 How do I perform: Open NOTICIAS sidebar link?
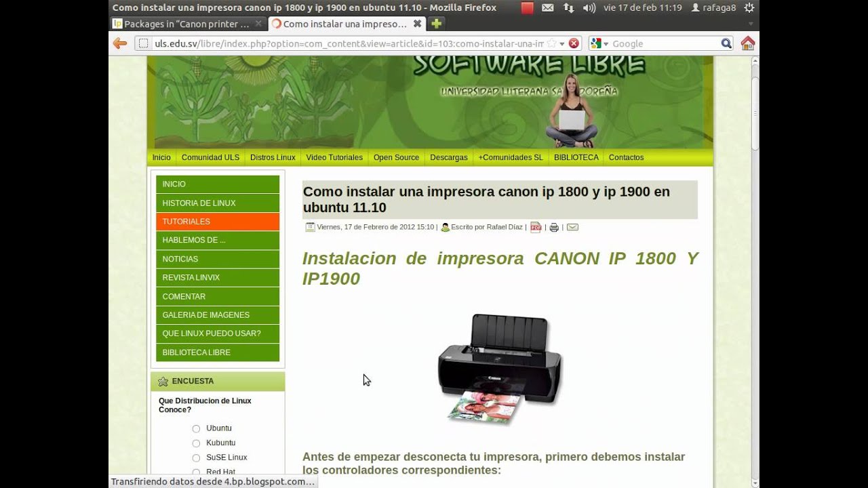point(218,259)
